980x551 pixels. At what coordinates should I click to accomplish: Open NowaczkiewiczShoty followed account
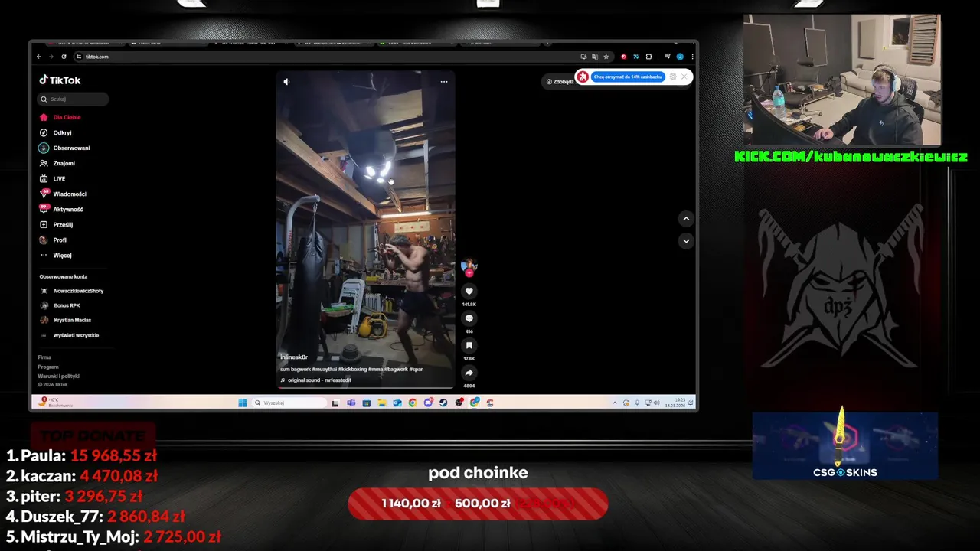pyautogui.click(x=72, y=291)
